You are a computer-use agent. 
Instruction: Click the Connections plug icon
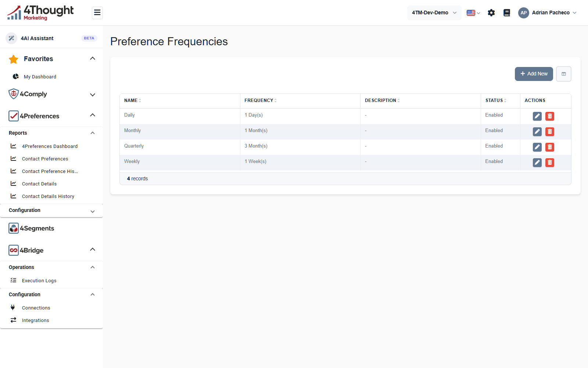click(x=13, y=307)
